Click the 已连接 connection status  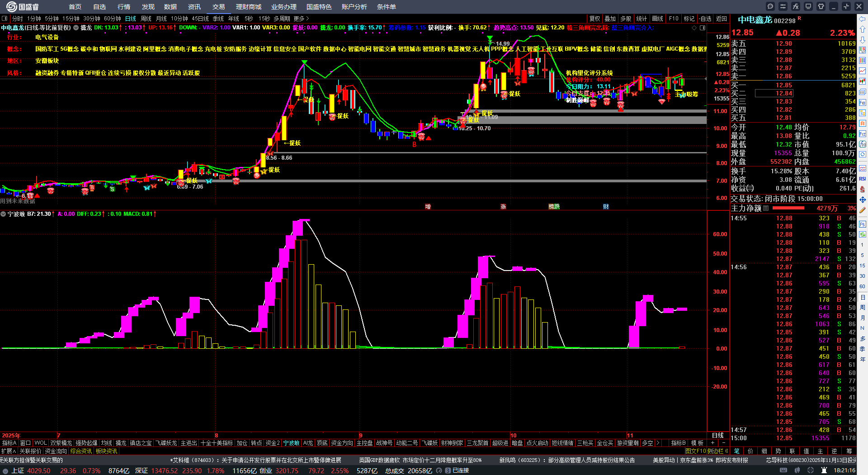[x=461, y=470]
